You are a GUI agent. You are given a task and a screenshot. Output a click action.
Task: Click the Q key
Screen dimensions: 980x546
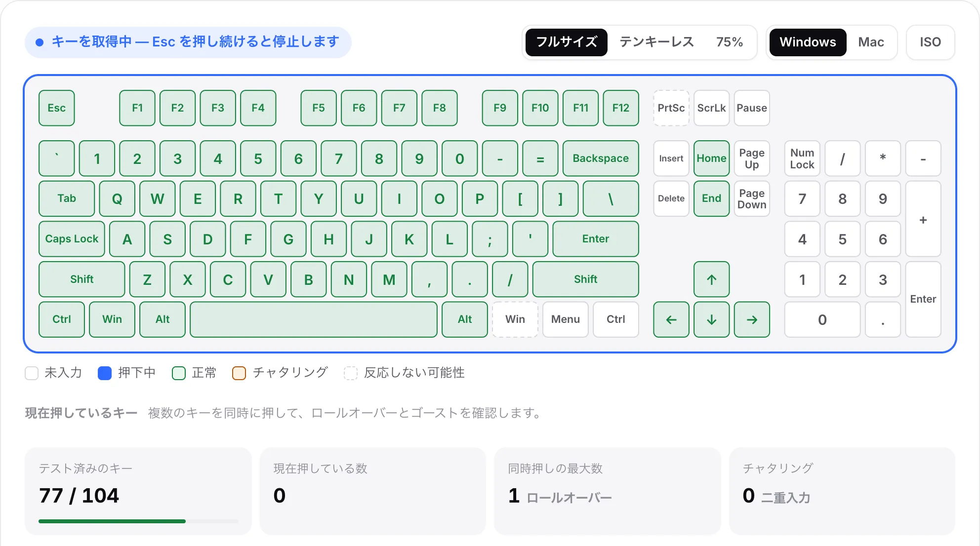[x=117, y=198]
